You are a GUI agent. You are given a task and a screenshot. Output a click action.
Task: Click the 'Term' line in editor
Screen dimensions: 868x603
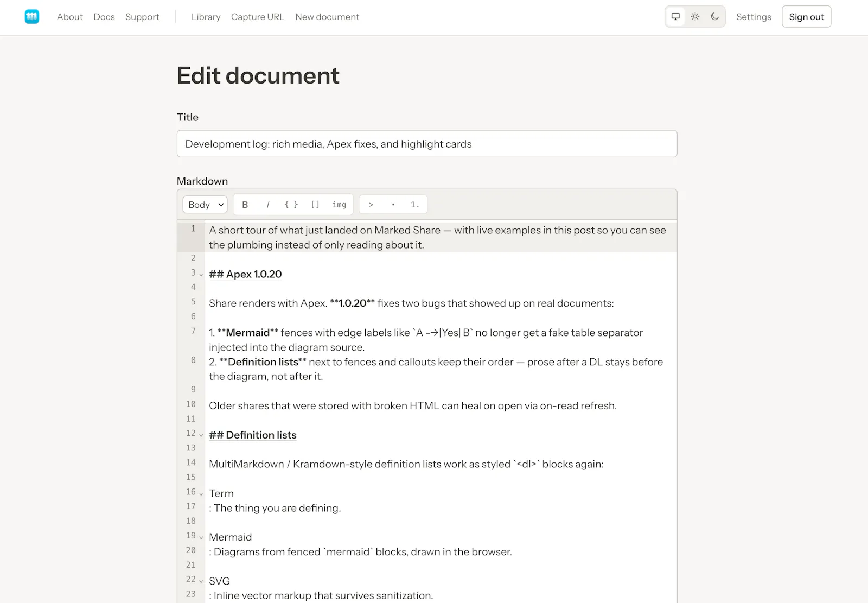[221, 493]
